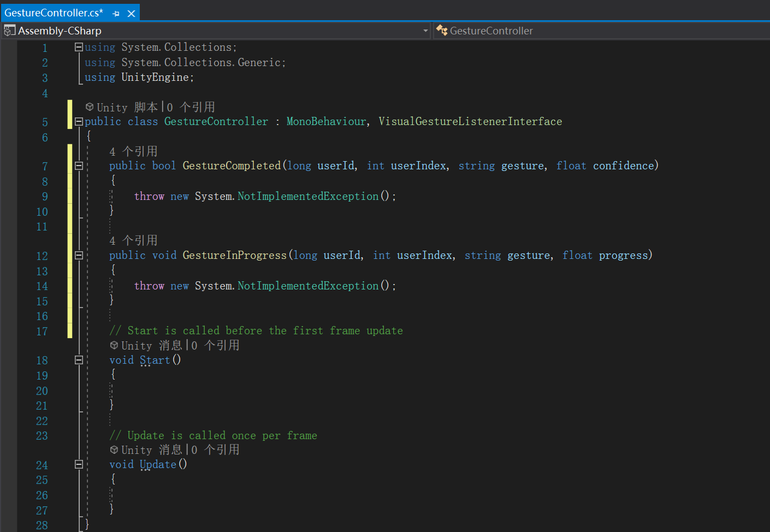Screen dimensions: 770x532
Task: Open references for GestureInProgress via 4 个引用
Action: click(134, 240)
